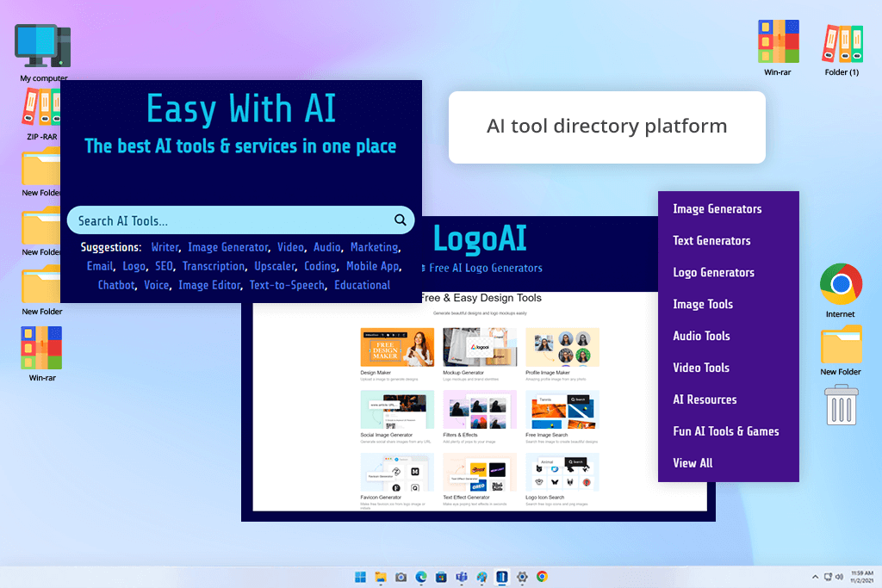Image resolution: width=882 pixels, height=588 pixels.
Task: Open the Mobile App suggestion link
Action: 372,267
